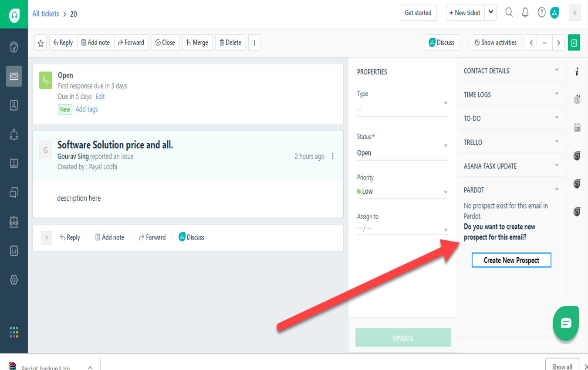Open the Admin settings gear icon
Screen dimensions: 588x370
coord(14,280)
